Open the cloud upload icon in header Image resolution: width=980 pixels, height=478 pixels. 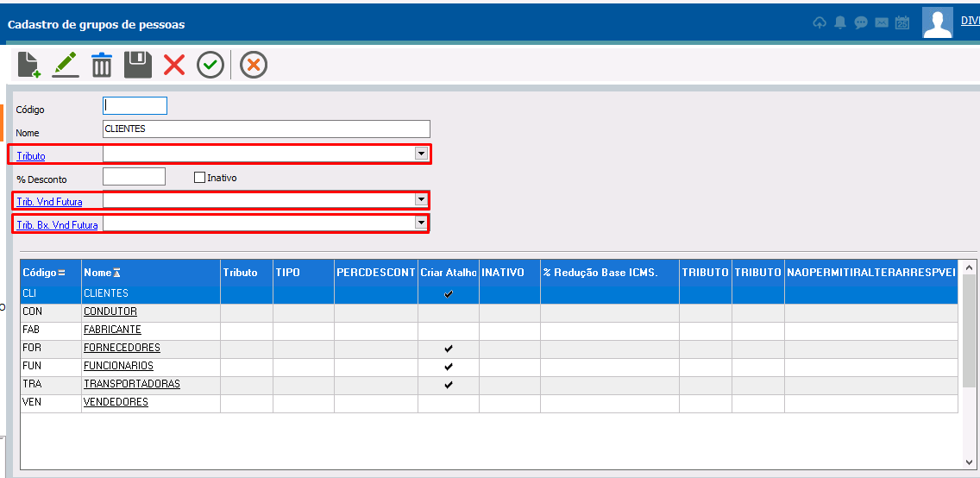pos(820,23)
